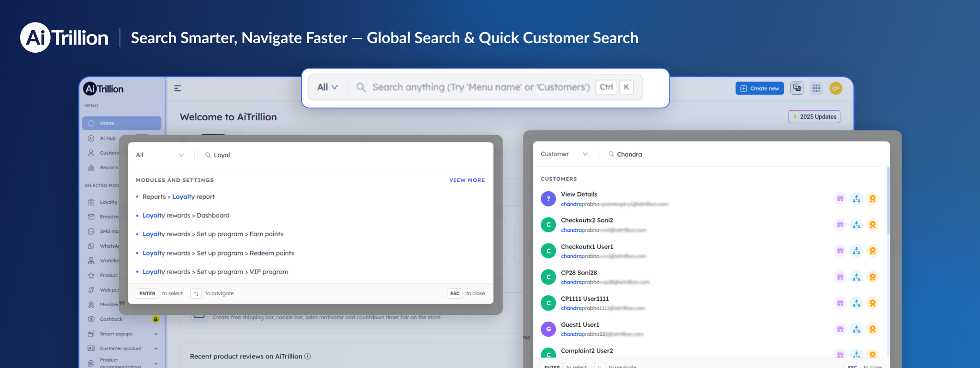This screenshot has height=368, width=980.
Task: Open the VIP program search result
Action: (x=215, y=272)
